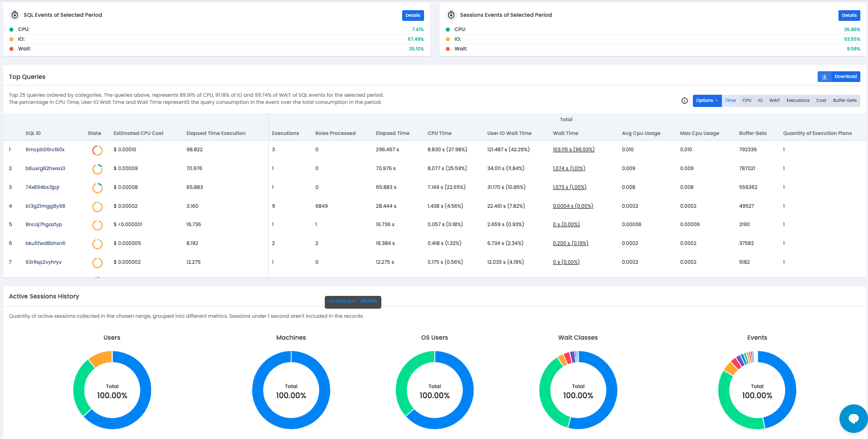The width and height of the screenshot is (868, 439).
Task: Click SQL ID column header
Action: pos(33,133)
